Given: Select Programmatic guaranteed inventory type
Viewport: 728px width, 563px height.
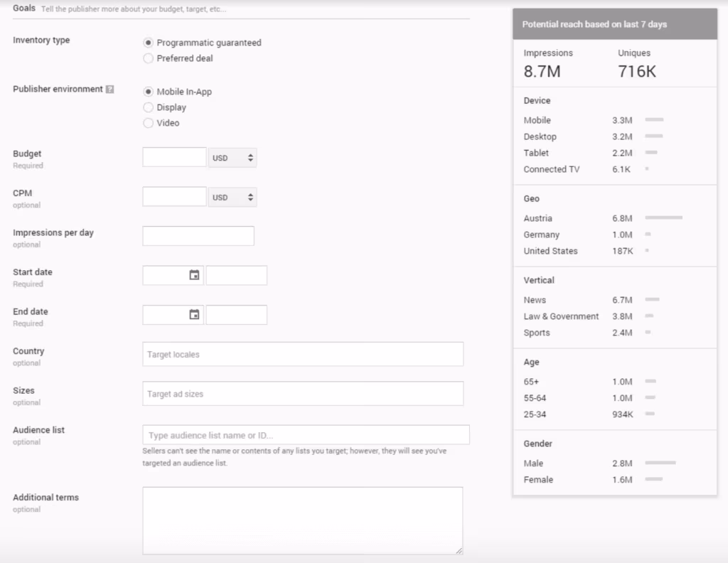Looking at the screenshot, I should [x=149, y=43].
